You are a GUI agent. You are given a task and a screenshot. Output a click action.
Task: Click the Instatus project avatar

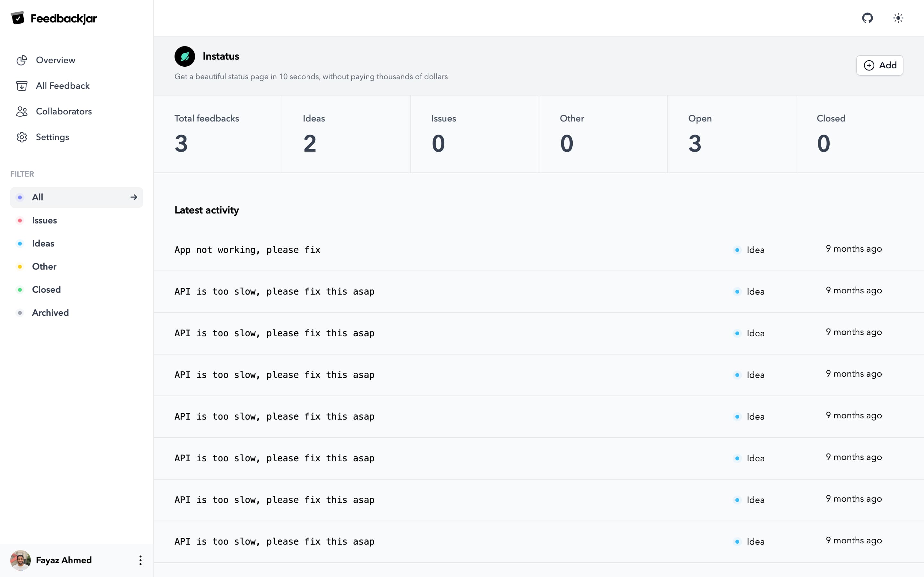[x=184, y=56]
